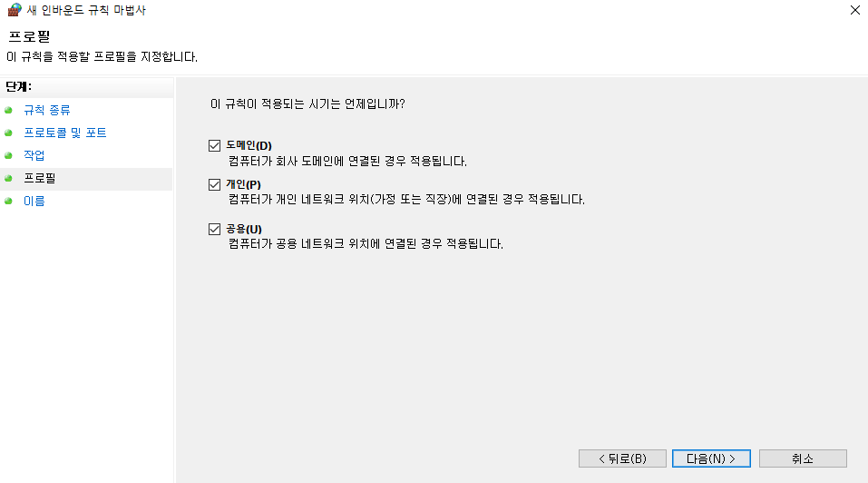This screenshot has height=483, width=868.
Task: Click green bullet beside 규칙 종류 step
Action: click(x=8, y=110)
